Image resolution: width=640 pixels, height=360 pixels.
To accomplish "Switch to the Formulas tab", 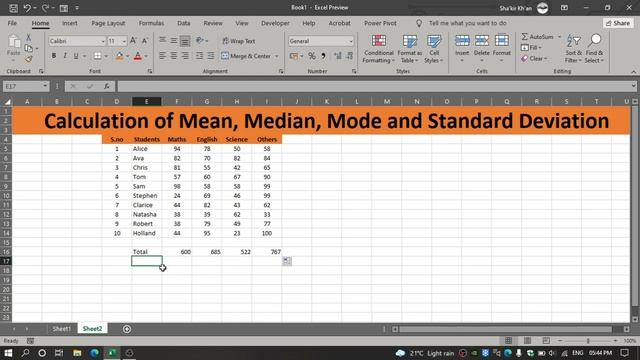I will point(151,23).
